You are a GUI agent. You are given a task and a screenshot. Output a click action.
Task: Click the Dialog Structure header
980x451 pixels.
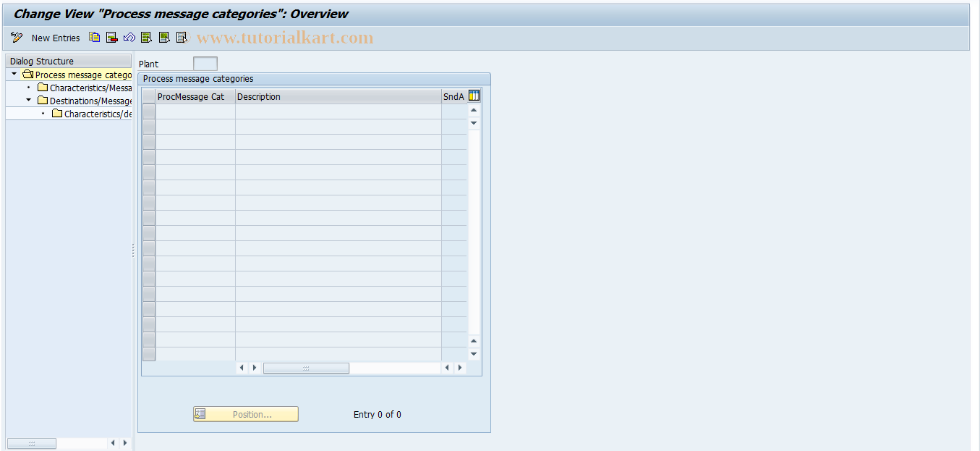pos(69,61)
